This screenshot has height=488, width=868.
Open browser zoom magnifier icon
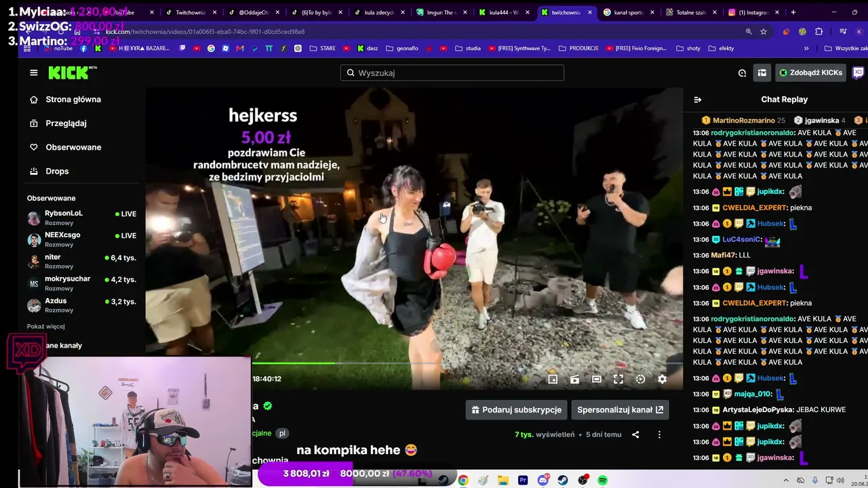[x=749, y=32]
